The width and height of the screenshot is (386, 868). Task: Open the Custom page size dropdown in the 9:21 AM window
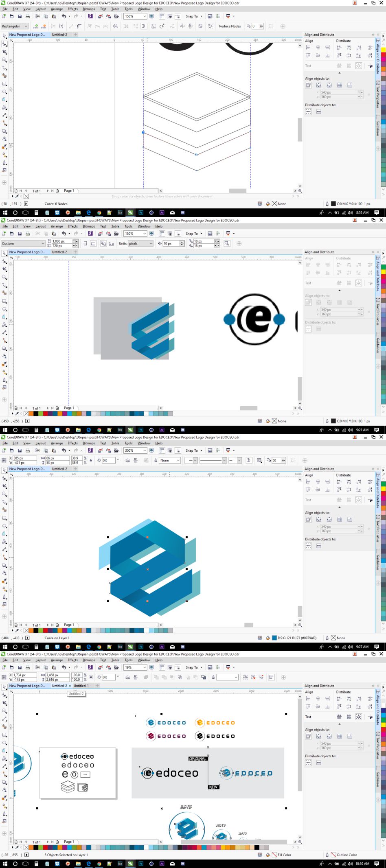point(43,243)
